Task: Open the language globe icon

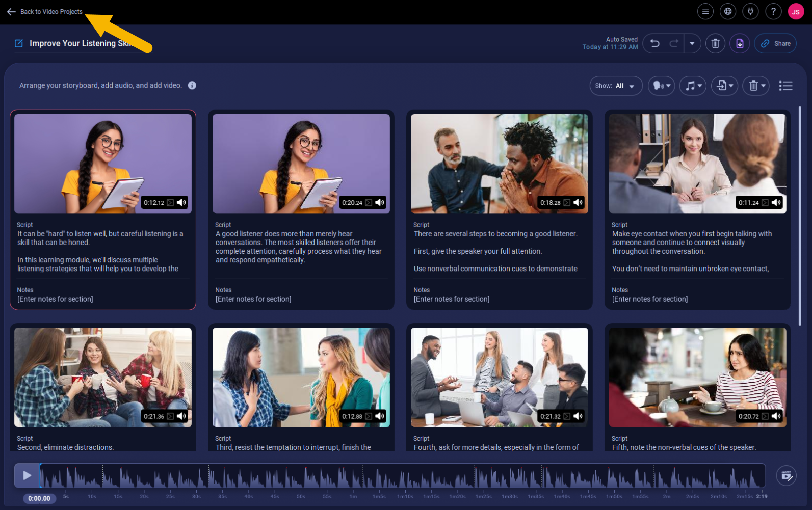Action: point(728,11)
